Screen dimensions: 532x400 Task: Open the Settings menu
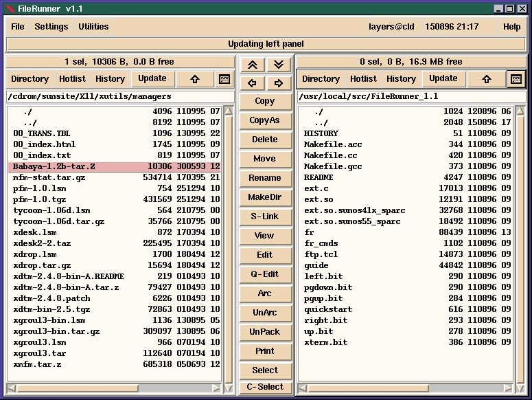point(51,27)
